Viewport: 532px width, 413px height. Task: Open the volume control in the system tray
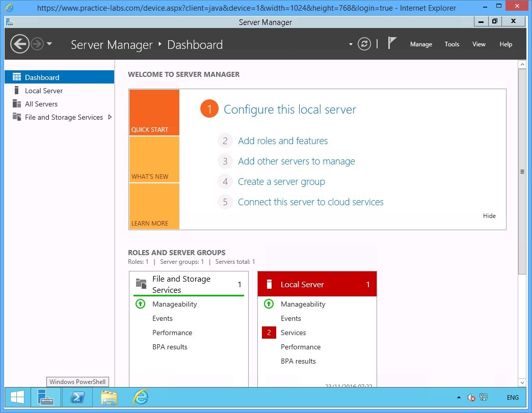pyautogui.click(x=470, y=397)
